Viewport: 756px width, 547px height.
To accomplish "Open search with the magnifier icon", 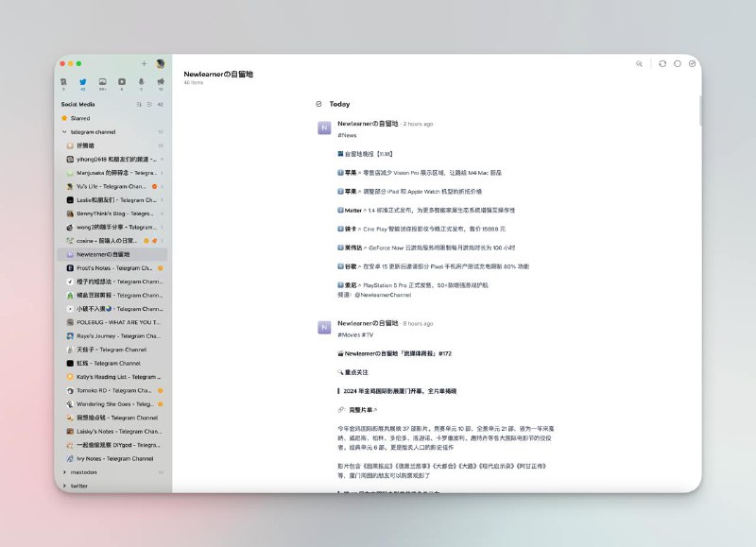I will pyautogui.click(x=639, y=63).
